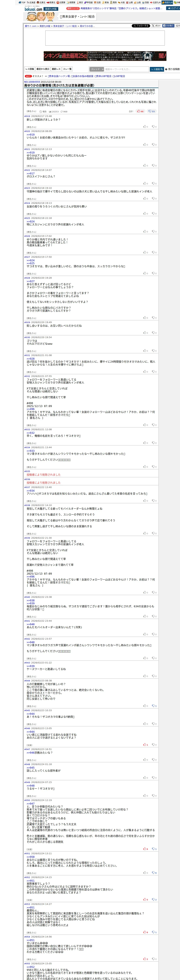
Task: Like post #928
Action: (146, 318)
